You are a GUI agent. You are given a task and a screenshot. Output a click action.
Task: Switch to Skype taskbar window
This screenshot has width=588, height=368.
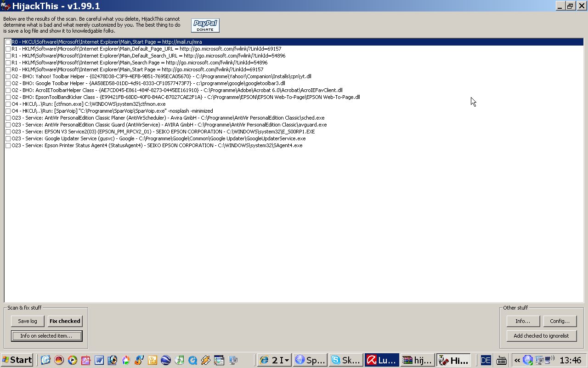pyautogui.click(x=346, y=360)
